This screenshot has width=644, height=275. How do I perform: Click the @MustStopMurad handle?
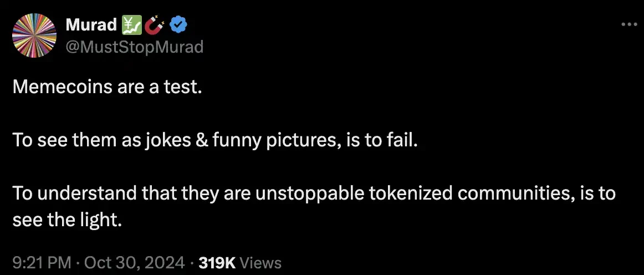[x=135, y=47]
